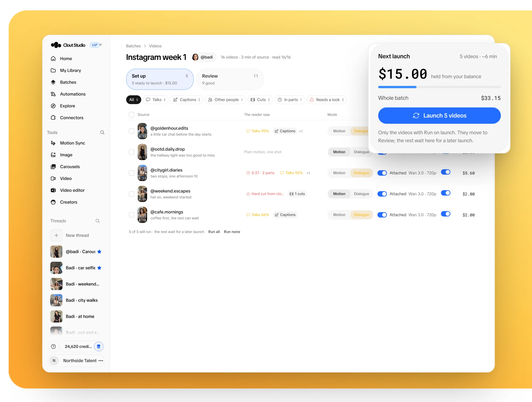Open Creators face icon

click(x=53, y=202)
